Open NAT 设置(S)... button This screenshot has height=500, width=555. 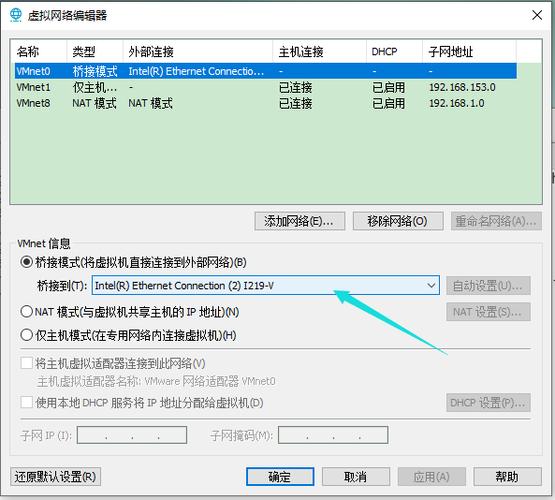pyautogui.click(x=488, y=312)
